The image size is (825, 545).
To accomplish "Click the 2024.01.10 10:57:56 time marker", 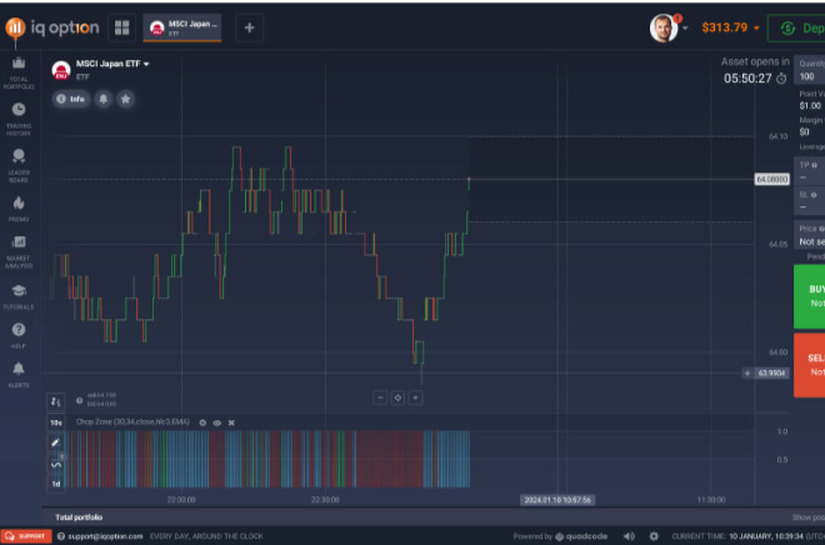I will (558, 500).
